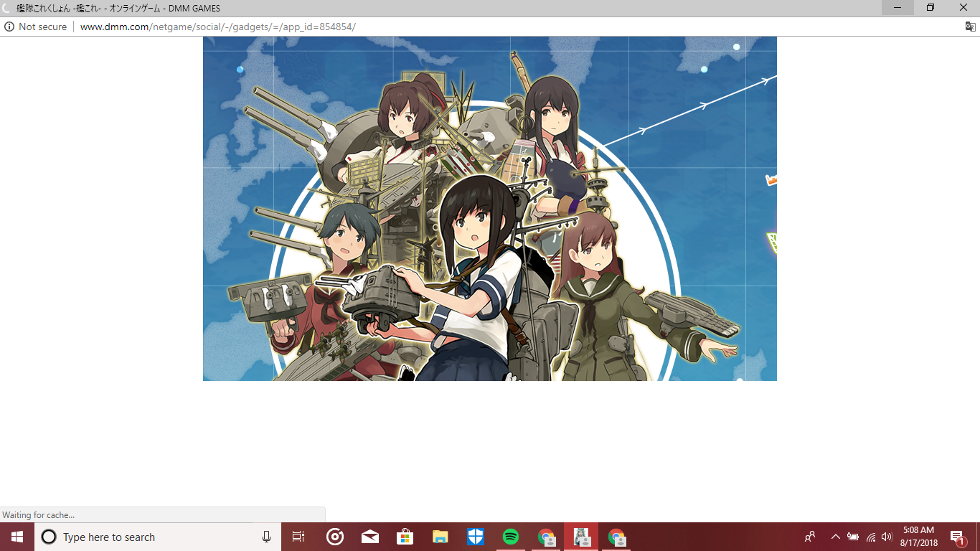The height and width of the screenshot is (551, 980).
Task: Select the active KanColle window taskbar icon
Action: tap(582, 537)
